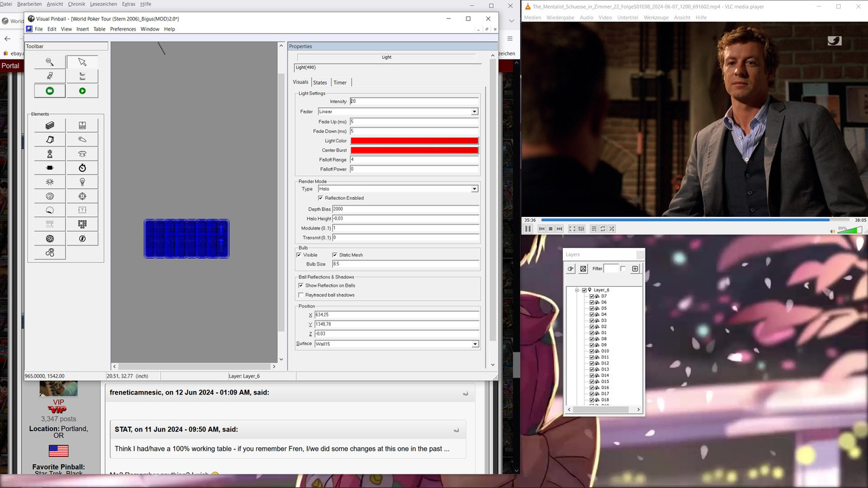Uncheck the Static Mesh checkbox

(335, 255)
